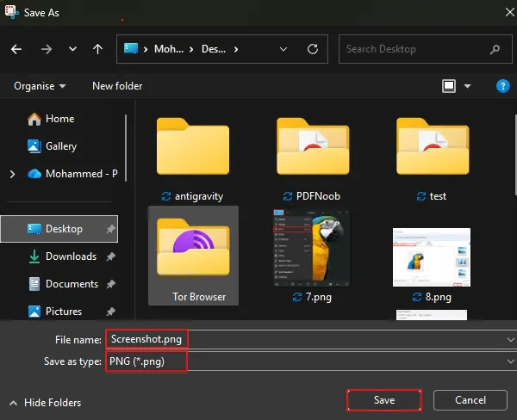Click the pin icon beside Downloads
517x420 pixels.
point(111,256)
